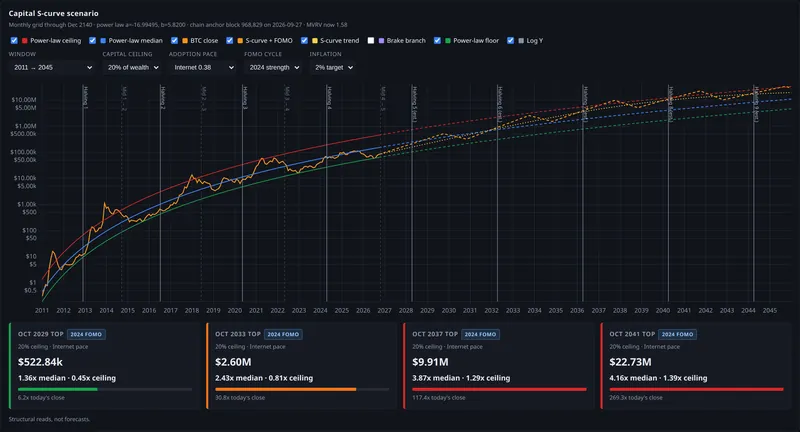This screenshot has width=800, height=432.
Task: Click the '269.3x today's close' caption
Action: pos(636,398)
